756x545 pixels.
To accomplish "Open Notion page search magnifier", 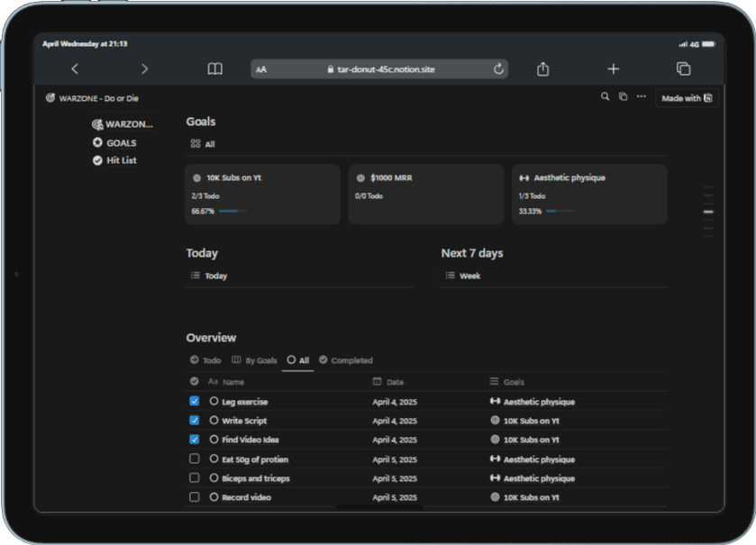I will coord(605,97).
